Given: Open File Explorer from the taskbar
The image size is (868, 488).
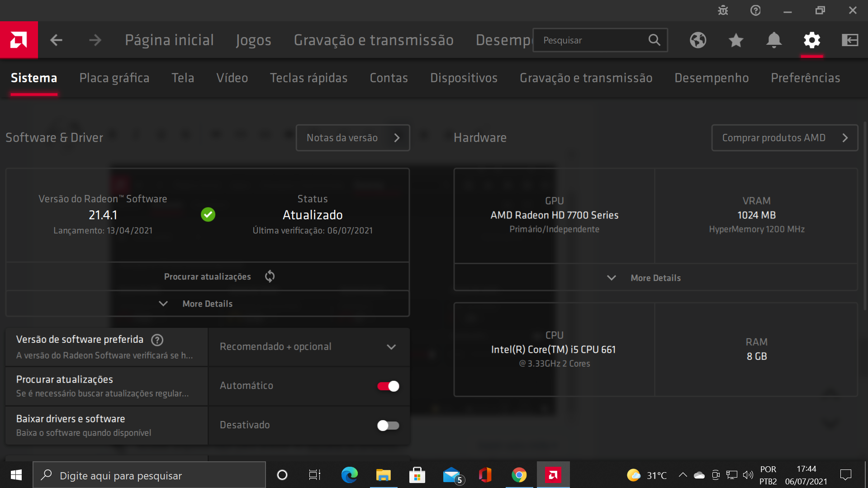Looking at the screenshot, I should 383,475.
